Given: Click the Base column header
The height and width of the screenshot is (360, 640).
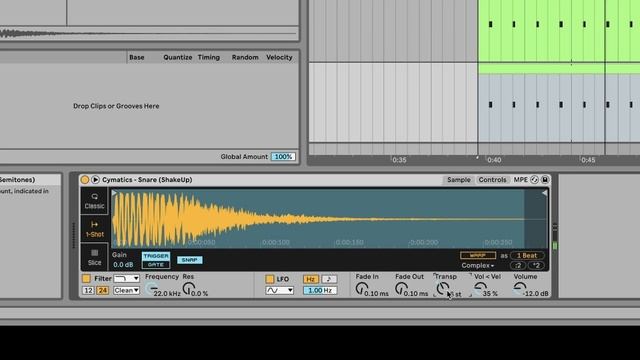Looking at the screenshot, I should 137,58.
